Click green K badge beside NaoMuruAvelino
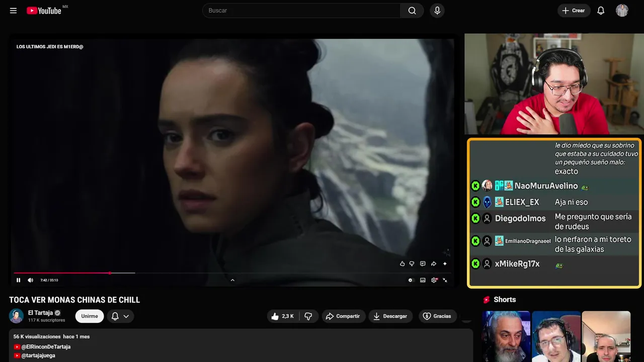Image resolution: width=644 pixels, height=362 pixels. (x=475, y=186)
